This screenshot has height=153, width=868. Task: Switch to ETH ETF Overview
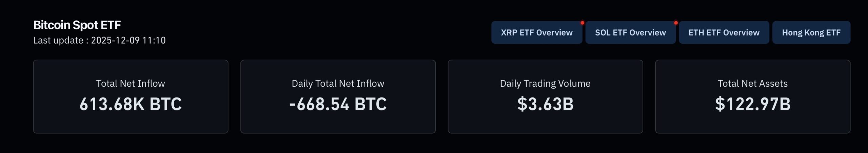pos(724,32)
